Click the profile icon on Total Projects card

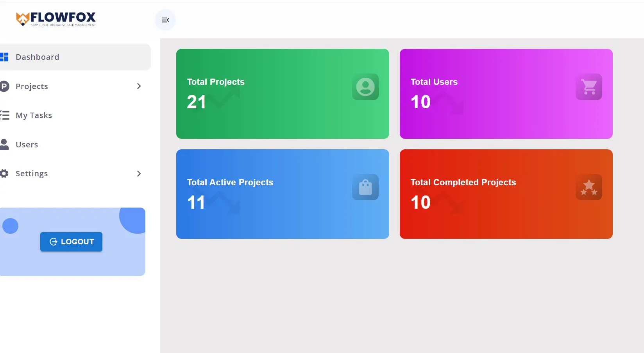(x=365, y=87)
